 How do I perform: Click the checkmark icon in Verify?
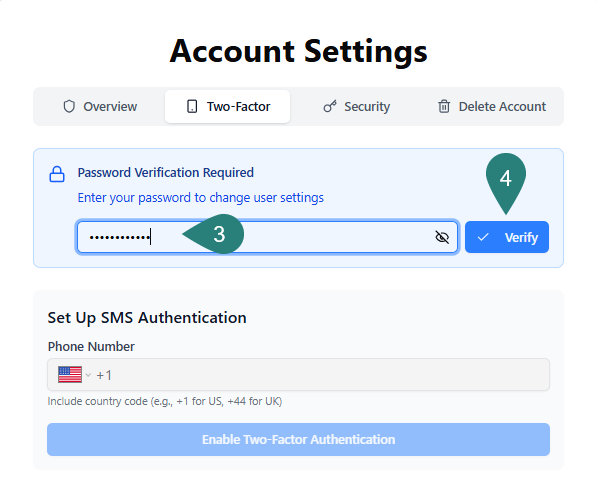[x=483, y=237]
